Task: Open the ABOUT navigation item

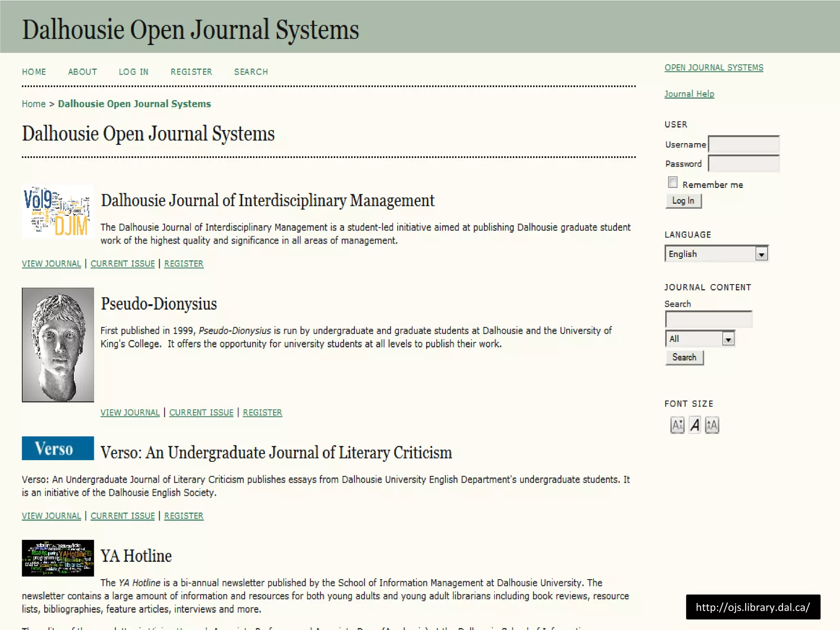Action: click(82, 72)
